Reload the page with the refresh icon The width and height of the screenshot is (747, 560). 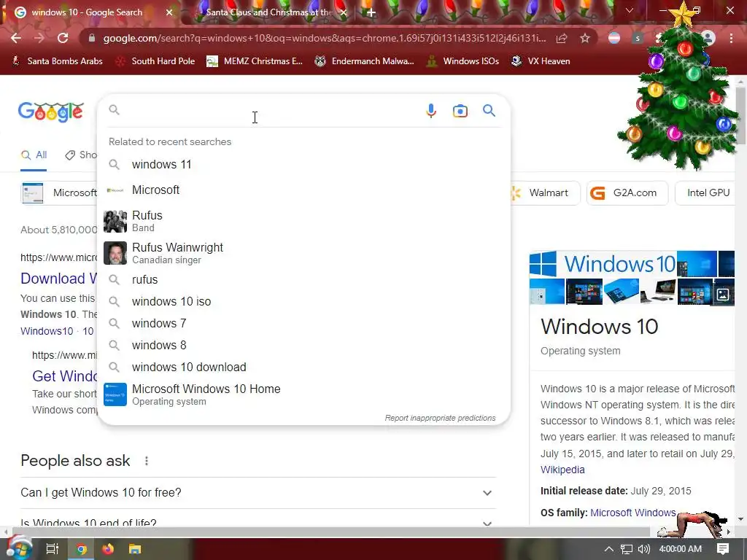(63, 38)
